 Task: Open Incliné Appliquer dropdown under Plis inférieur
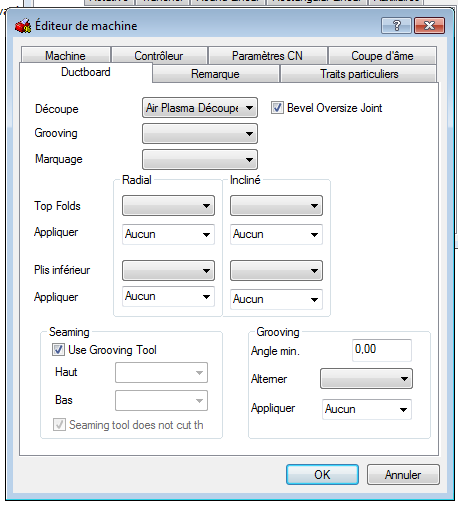[x=276, y=299]
